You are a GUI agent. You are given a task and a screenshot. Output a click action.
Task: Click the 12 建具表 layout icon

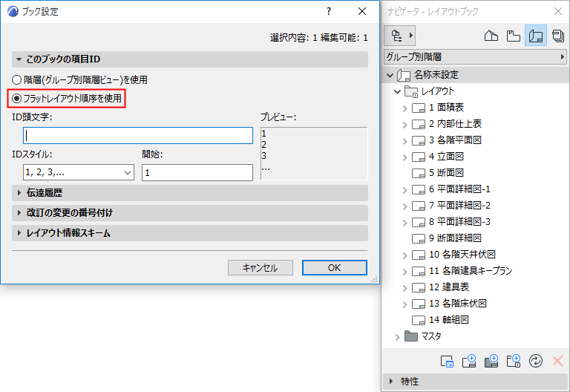pyautogui.click(x=419, y=287)
